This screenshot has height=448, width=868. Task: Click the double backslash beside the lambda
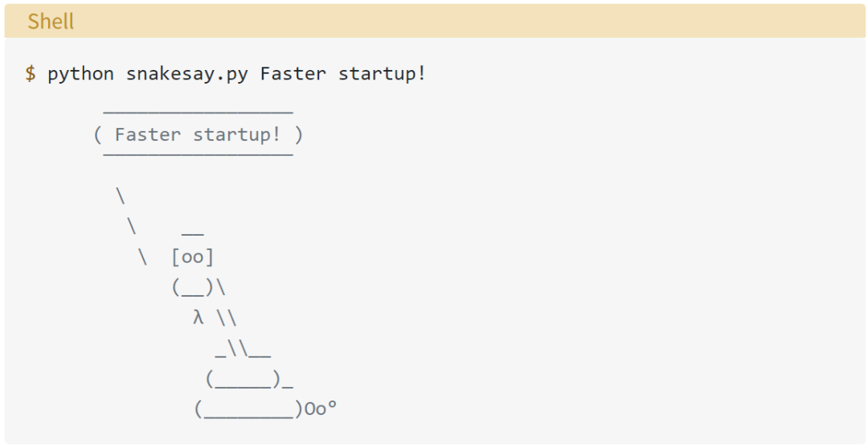tap(226, 317)
